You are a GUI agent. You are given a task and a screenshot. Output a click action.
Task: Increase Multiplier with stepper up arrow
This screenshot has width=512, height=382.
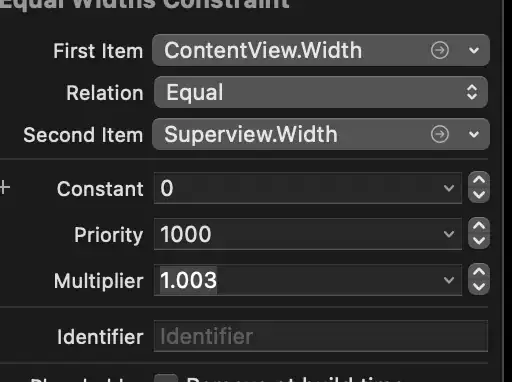pos(479,272)
